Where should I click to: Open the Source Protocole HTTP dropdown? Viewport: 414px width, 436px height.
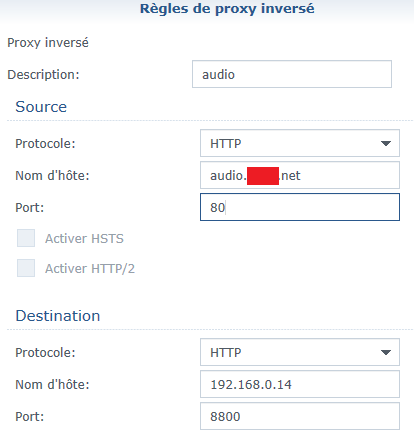coord(300,143)
